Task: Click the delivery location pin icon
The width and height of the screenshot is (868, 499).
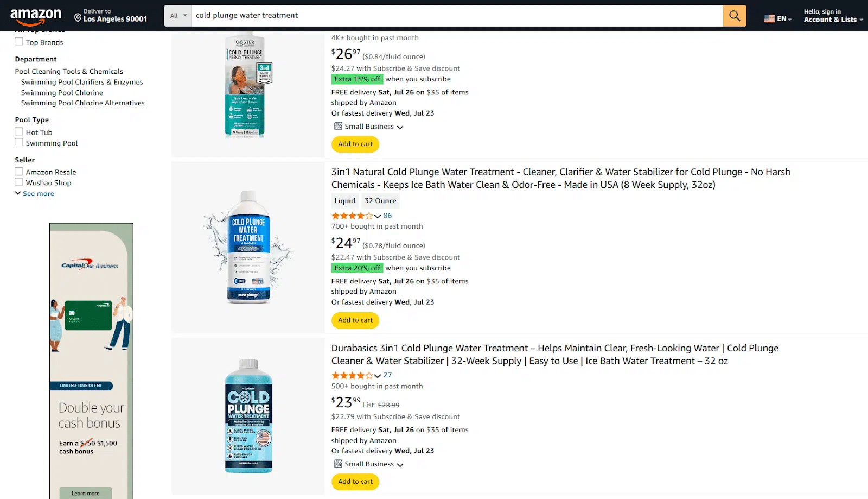Action: pyautogui.click(x=78, y=18)
